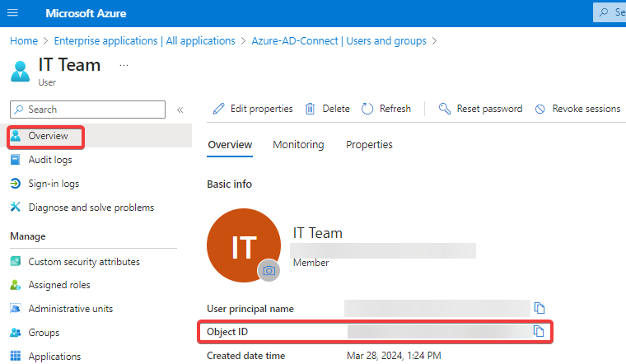626x364 pixels.
Task: Open Enterprise applications | All applications breadcrumb
Action: pyautogui.click(x=144, y=41)
